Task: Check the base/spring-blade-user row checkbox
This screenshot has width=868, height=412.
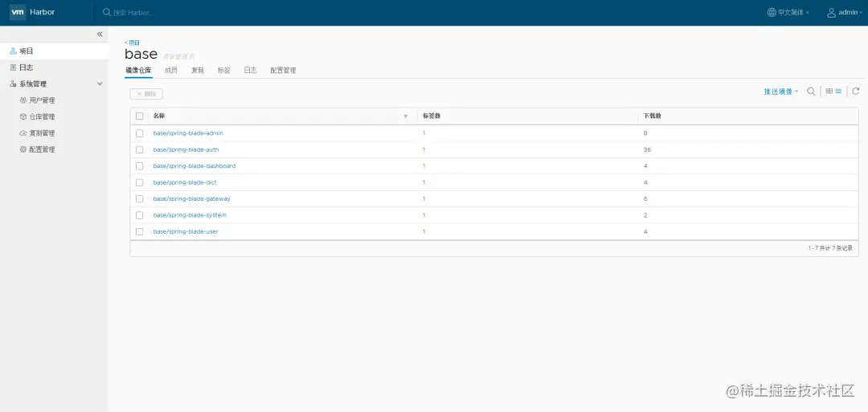Action: 140,232
